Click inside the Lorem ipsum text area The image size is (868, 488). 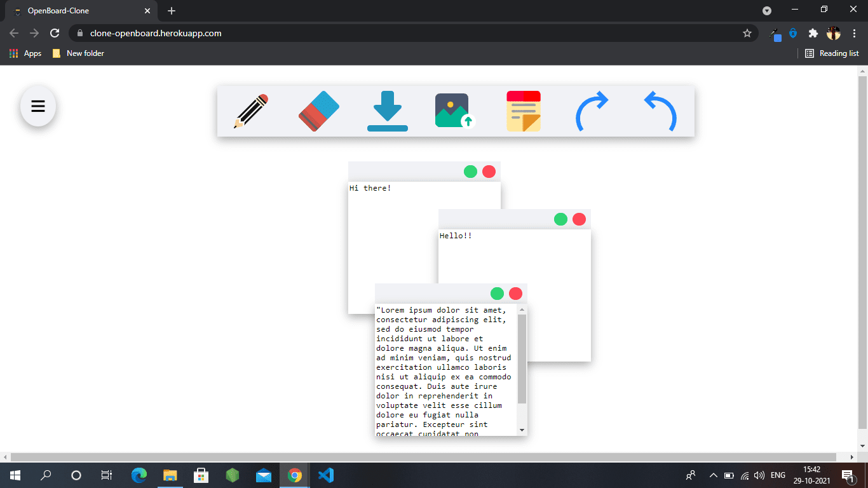click(445, 369)
